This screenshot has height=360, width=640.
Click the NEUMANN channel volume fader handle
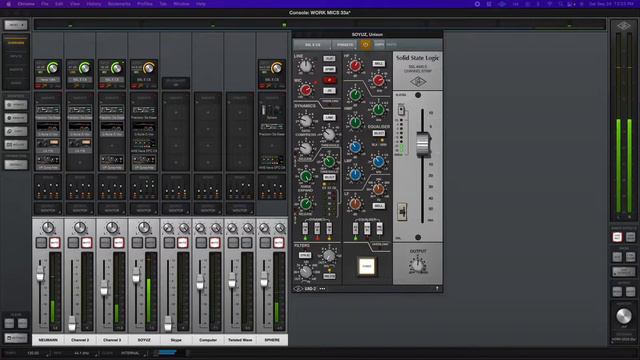click(x=40, y=275)
